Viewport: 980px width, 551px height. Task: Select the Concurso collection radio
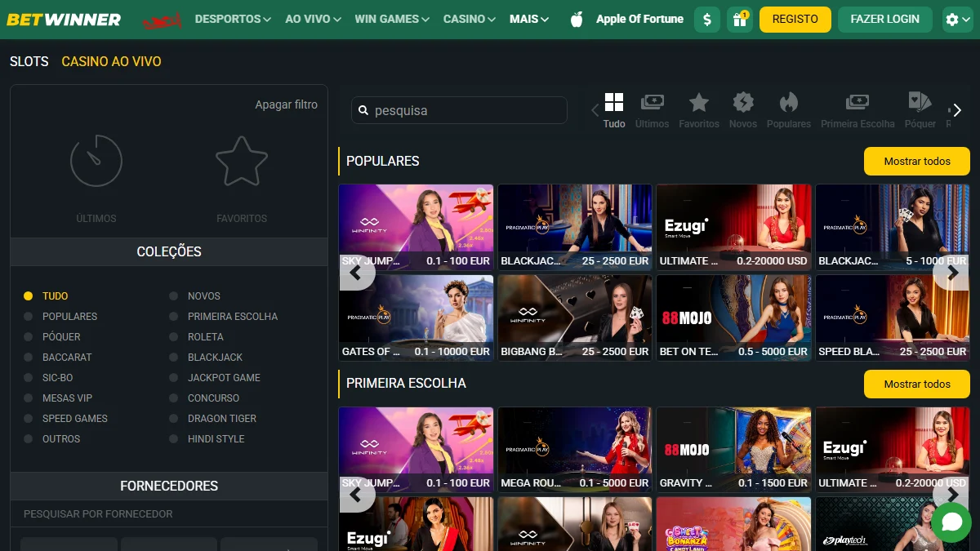[174, 398]
